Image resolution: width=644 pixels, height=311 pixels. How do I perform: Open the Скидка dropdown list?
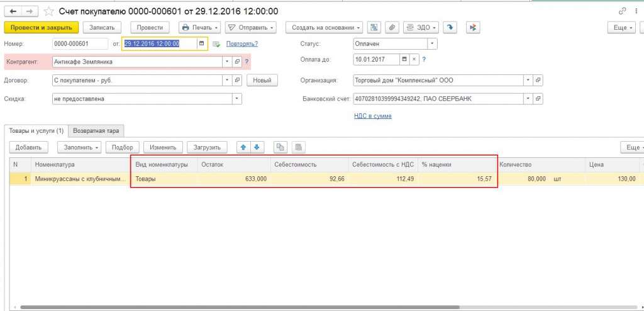pos(236,99)
